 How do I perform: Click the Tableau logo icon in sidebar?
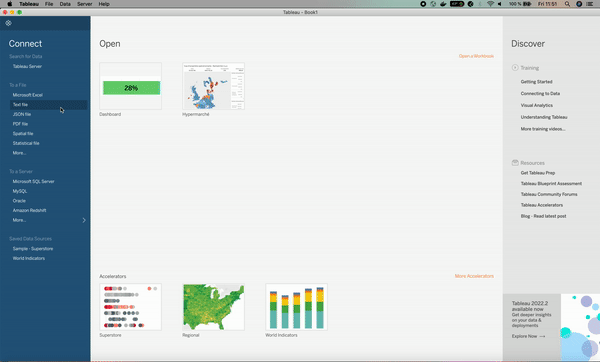tap(8, 23)
